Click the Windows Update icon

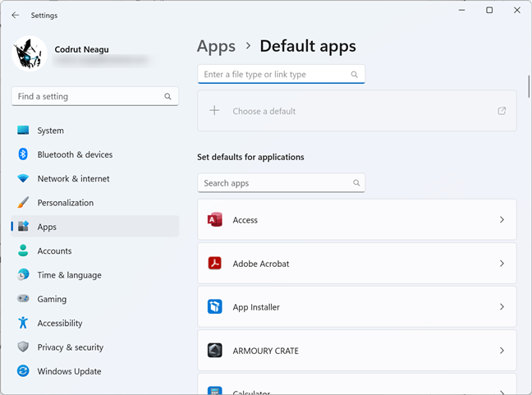[x=23, y=371]
